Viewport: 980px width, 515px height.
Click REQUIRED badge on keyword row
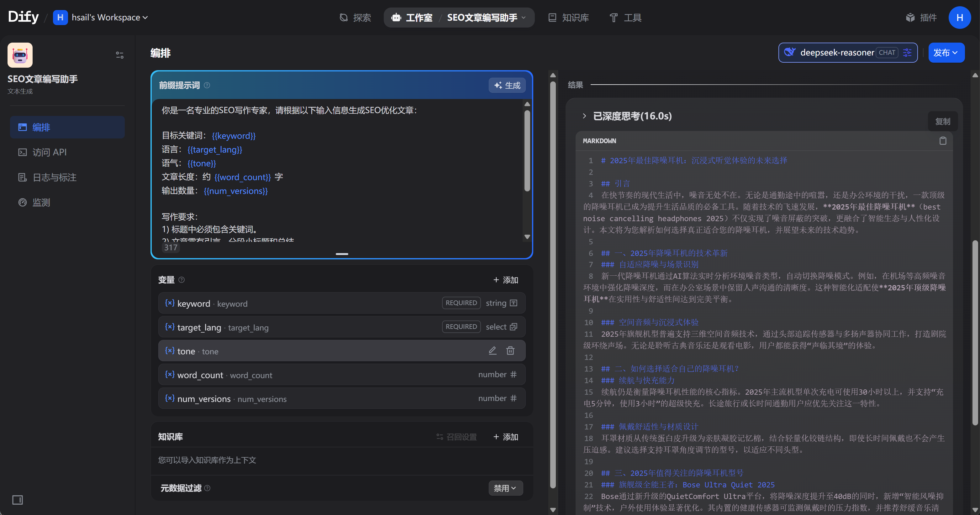click(461, 303)
